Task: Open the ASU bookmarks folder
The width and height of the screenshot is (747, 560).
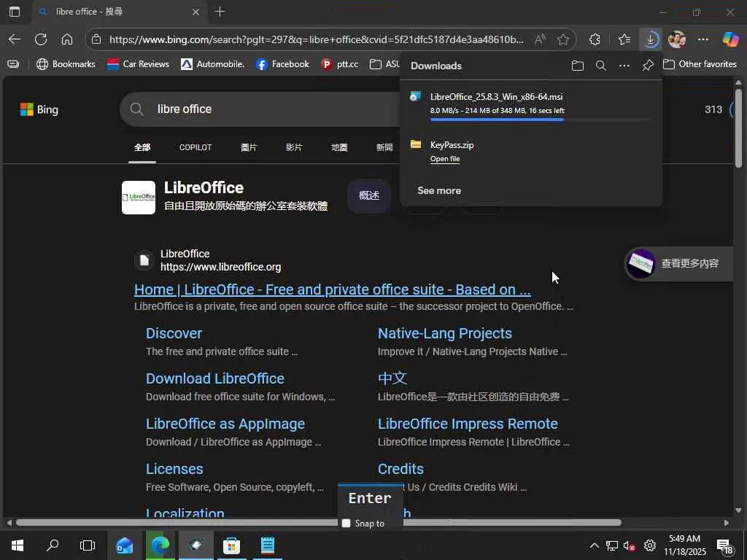Action: pyautogui.click(x=384, y=64)
